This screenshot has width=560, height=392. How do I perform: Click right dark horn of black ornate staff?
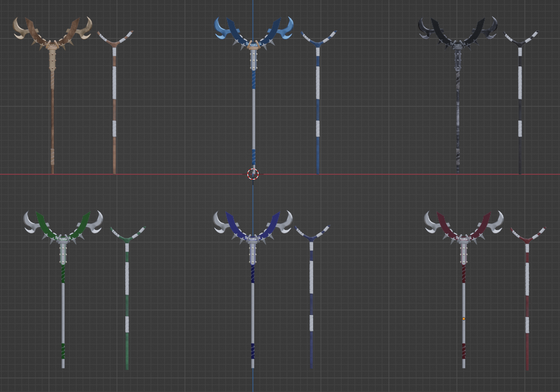click(489, 28)
